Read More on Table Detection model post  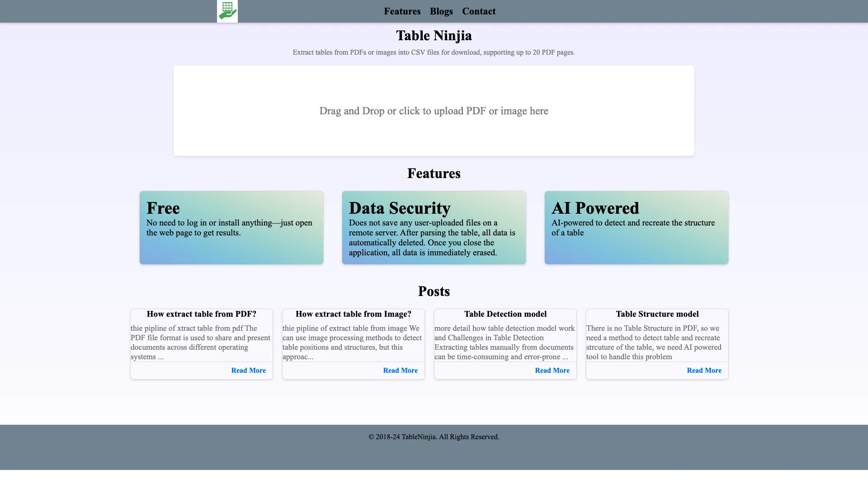[552, 371]
